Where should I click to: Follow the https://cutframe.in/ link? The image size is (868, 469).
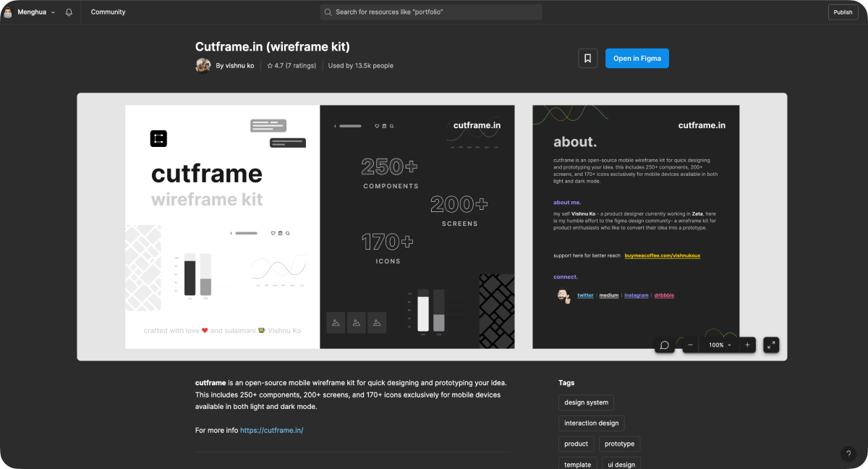tap(272, 430)
